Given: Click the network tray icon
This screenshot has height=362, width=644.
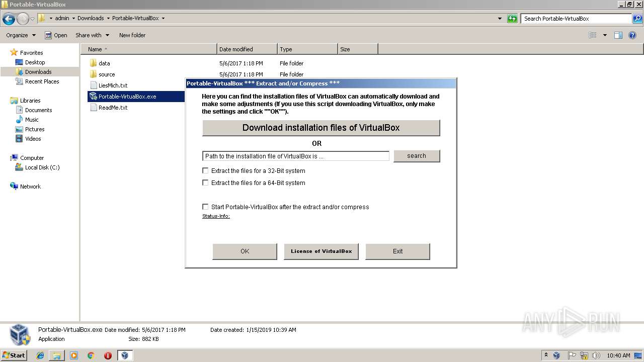Looking at the screenshot, I should 584,355.
